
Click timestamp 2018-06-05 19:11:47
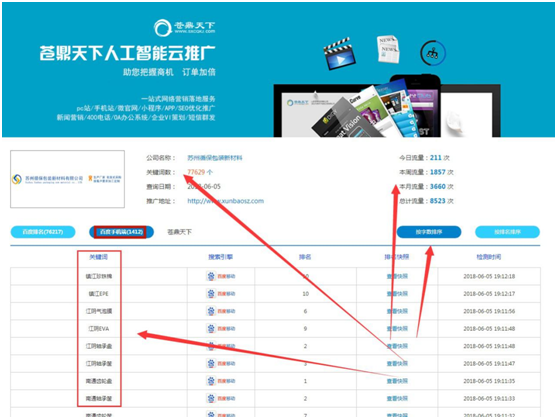pyautogui.click(x=489, y=363)
